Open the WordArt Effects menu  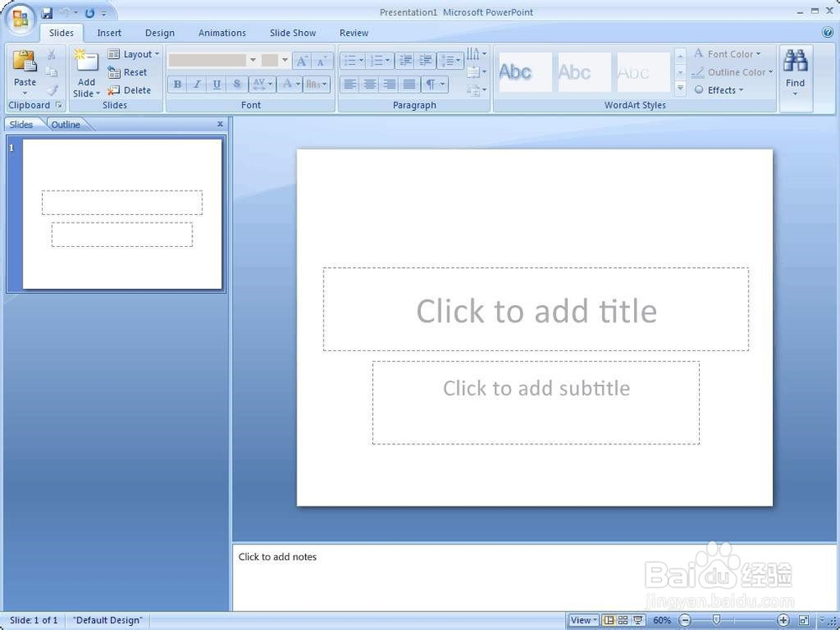click(x=719, y=90)
